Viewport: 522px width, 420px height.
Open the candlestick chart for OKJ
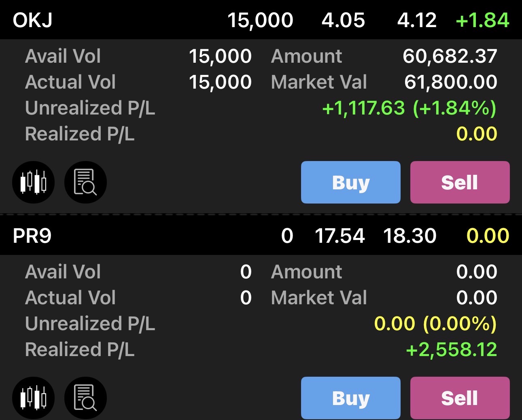[x=34, y=182]
